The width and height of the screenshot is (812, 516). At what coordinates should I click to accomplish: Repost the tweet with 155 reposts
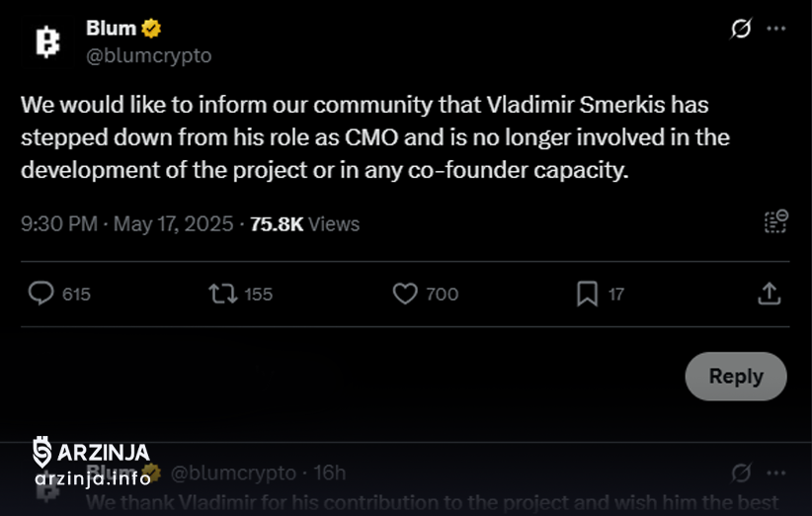coord(223,294)
